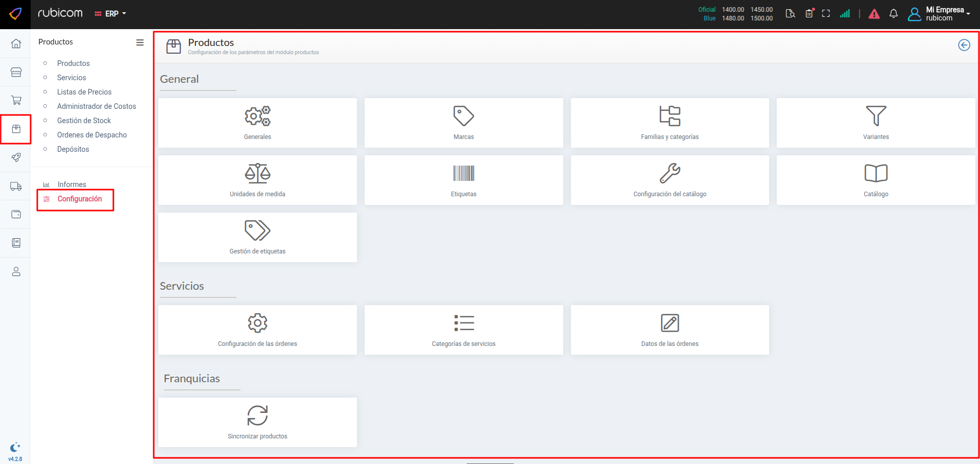Select the Home icon in the sidebar

16,43
